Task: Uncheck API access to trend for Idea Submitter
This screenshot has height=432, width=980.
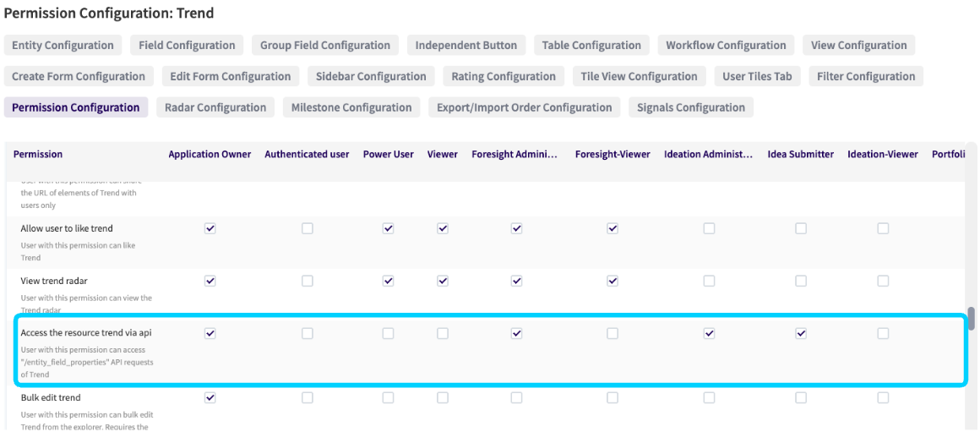Action: click(801, 334)
